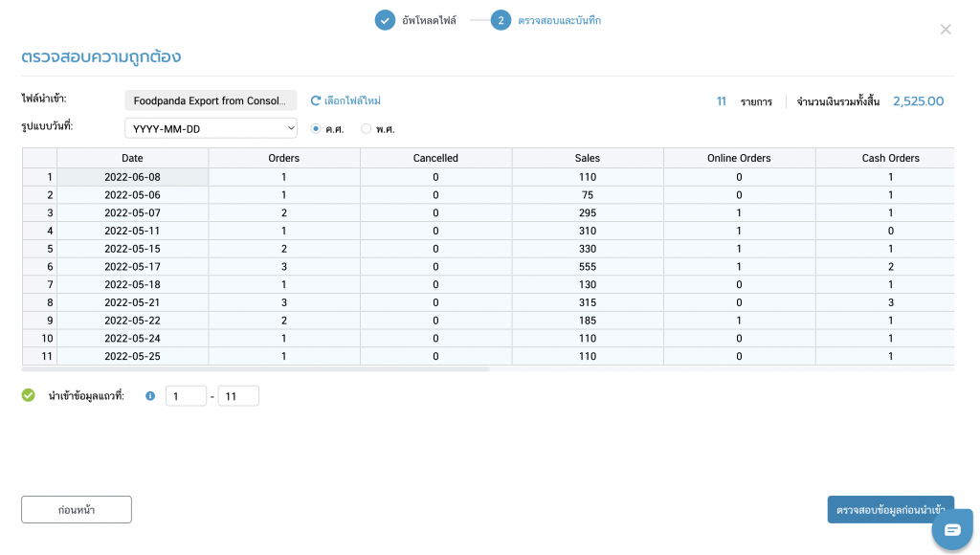980x555 pixels.
Task: Click the Sales value 330
Action: [588, 249]
